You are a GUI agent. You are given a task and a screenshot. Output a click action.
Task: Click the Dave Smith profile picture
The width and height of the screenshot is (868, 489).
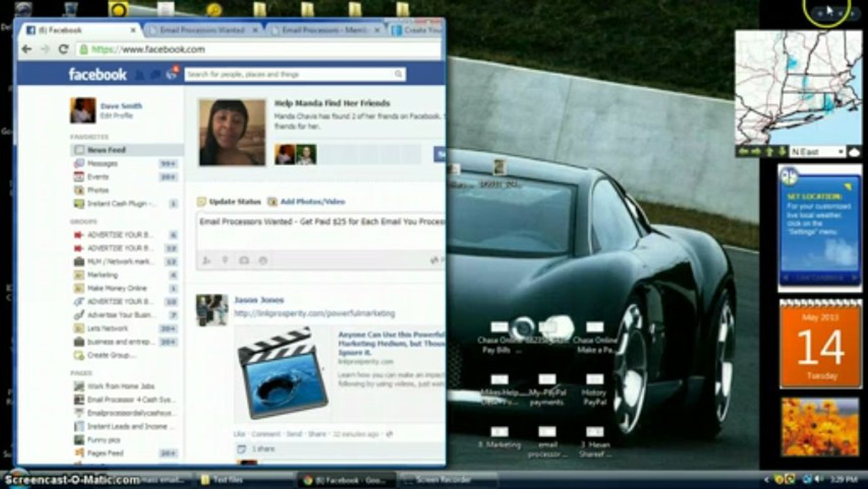83,110
